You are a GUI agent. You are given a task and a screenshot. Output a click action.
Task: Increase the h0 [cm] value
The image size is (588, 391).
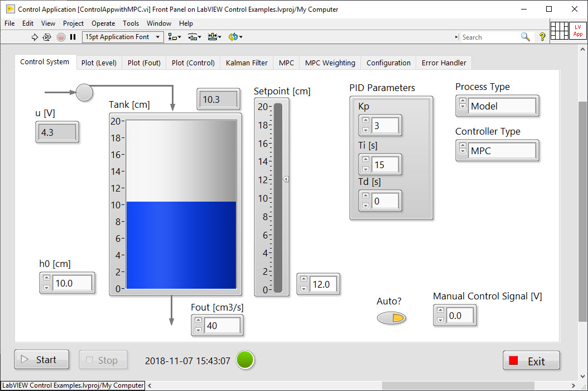(46, 278)
